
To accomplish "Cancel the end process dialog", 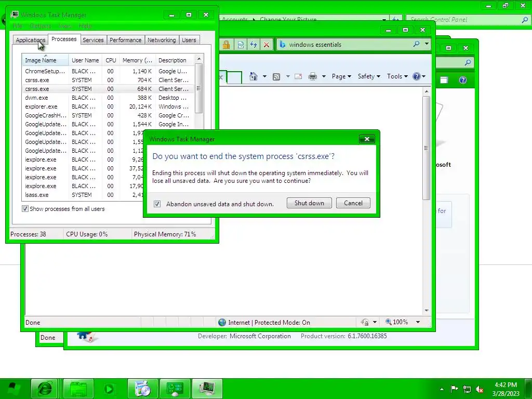I will pyautogui.click(x=353, y=203).
